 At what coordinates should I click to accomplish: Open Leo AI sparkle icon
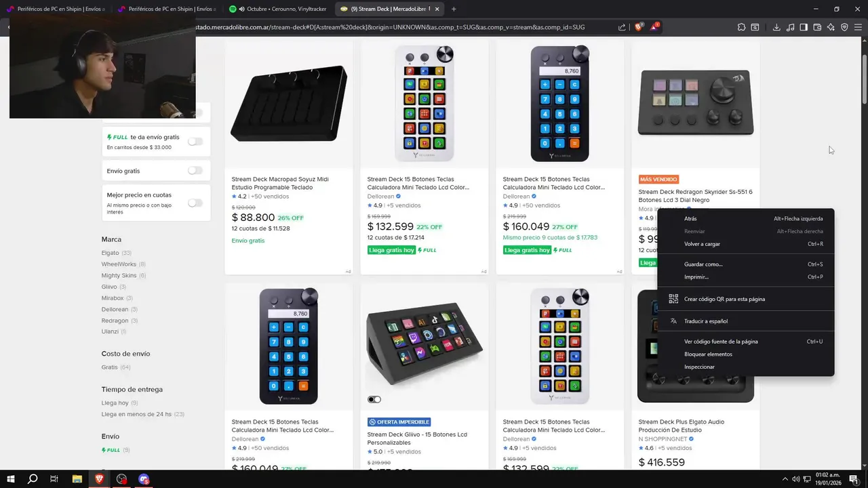831,27
